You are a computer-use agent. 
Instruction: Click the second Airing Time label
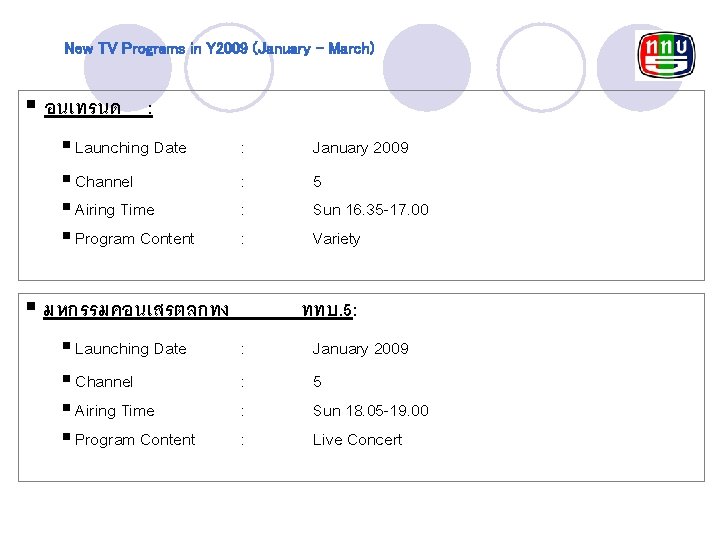[x=114, y=411]
